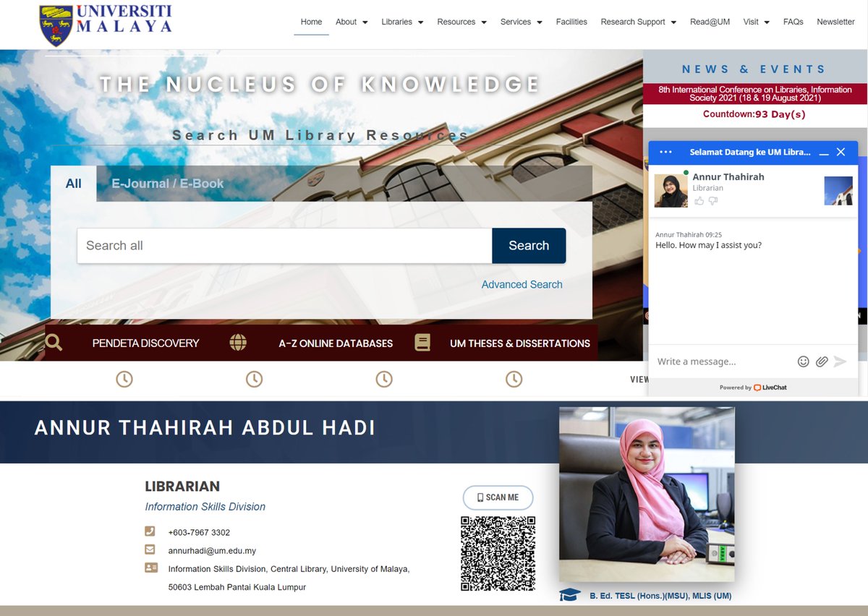Click the phone number +603-7967 3302
Viewport: 868px width, 616px height.
pos(199,532)
